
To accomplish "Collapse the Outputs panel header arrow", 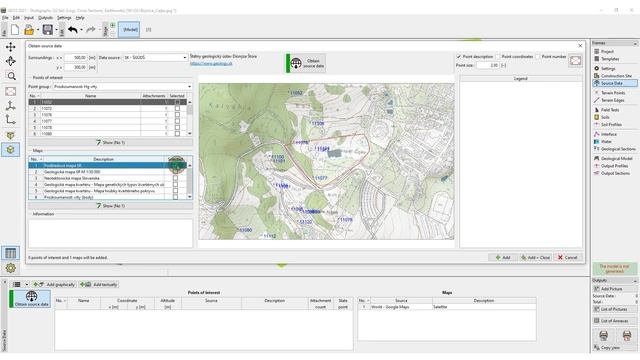I will (x=635, y=281).
